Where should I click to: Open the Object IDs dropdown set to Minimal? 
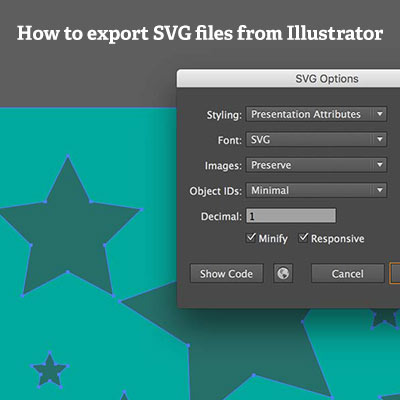point(316,190)
